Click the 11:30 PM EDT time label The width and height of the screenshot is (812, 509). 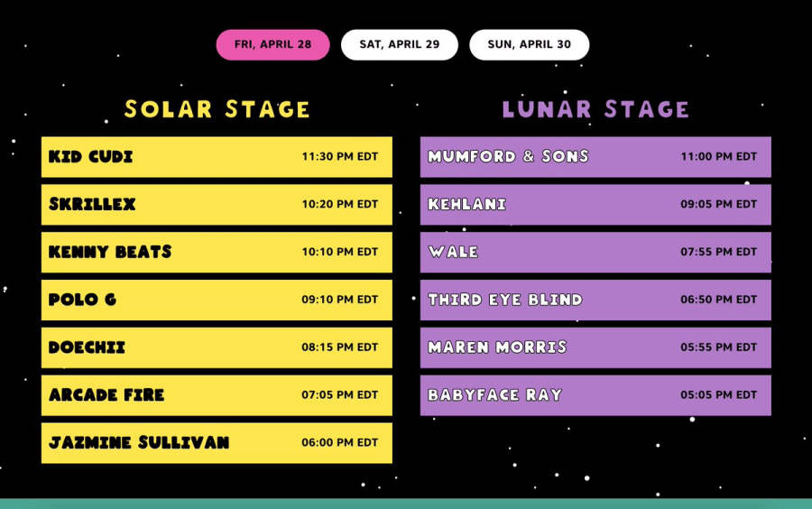[x=340, y=156]
